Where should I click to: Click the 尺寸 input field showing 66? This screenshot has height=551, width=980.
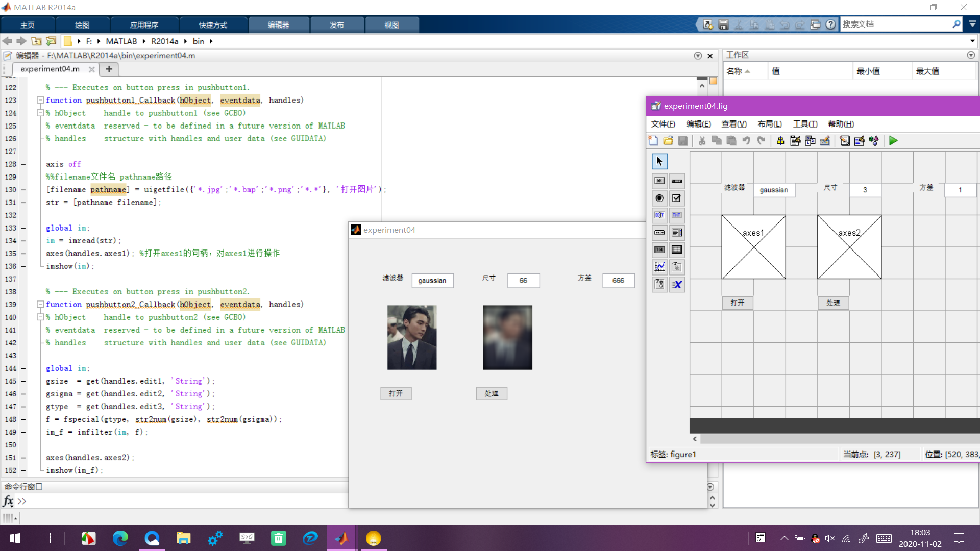pyautogui.click(x=523, y=281)
